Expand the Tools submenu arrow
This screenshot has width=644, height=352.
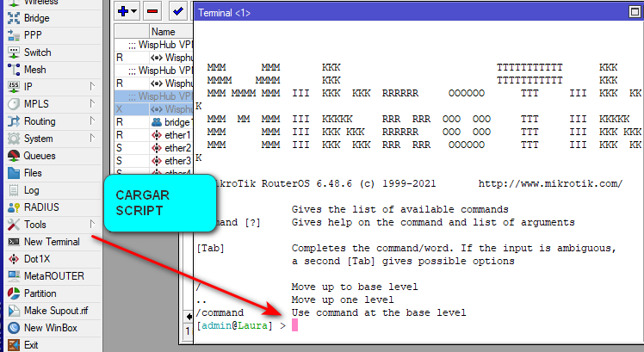92,225
